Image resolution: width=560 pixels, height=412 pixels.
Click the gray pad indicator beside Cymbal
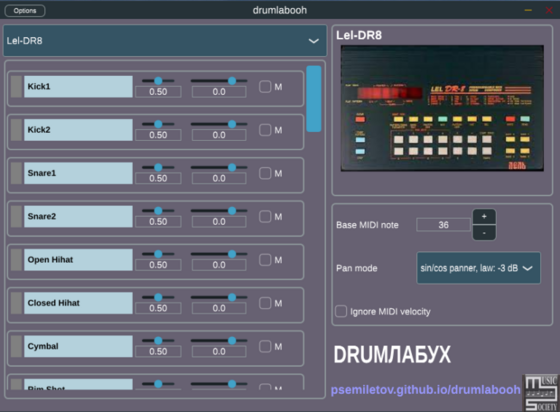[x=16, y=346]
